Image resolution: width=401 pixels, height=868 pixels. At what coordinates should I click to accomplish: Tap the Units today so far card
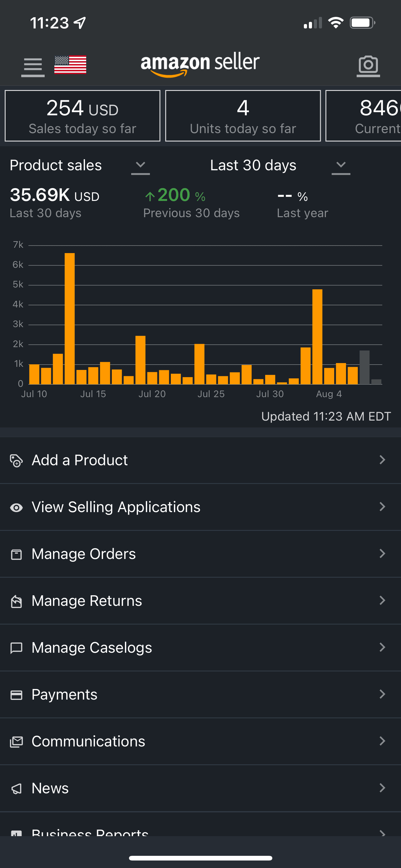click(243, 116)
